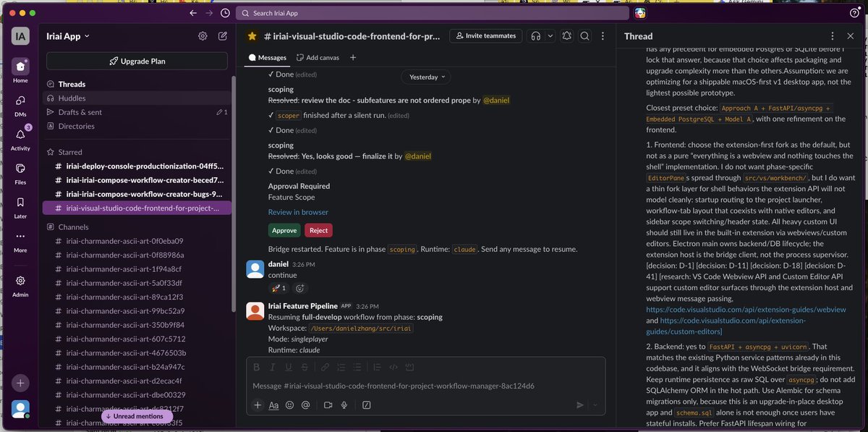Open Threads in sidebar

[x=137, y=84]
